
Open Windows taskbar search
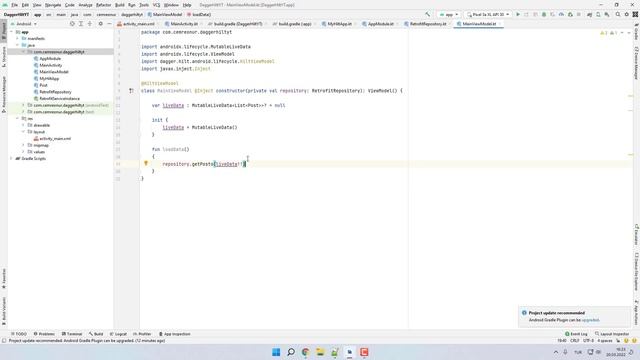click(x=291, y=352)
